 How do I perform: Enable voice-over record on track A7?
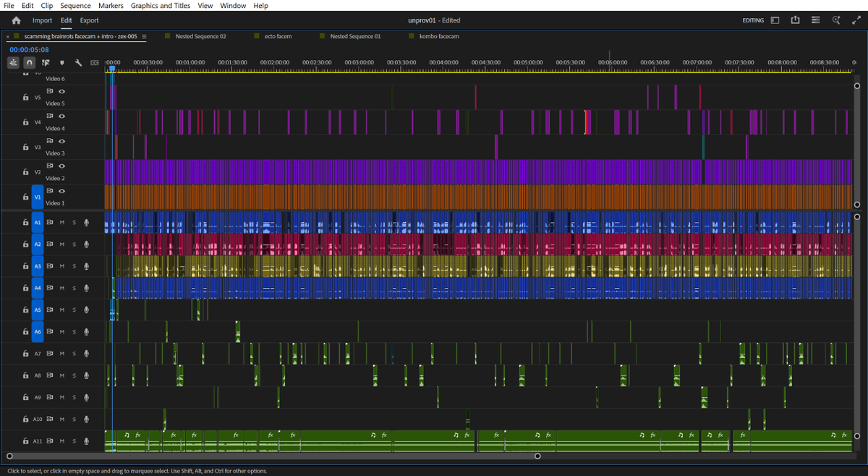click(86, 354)
